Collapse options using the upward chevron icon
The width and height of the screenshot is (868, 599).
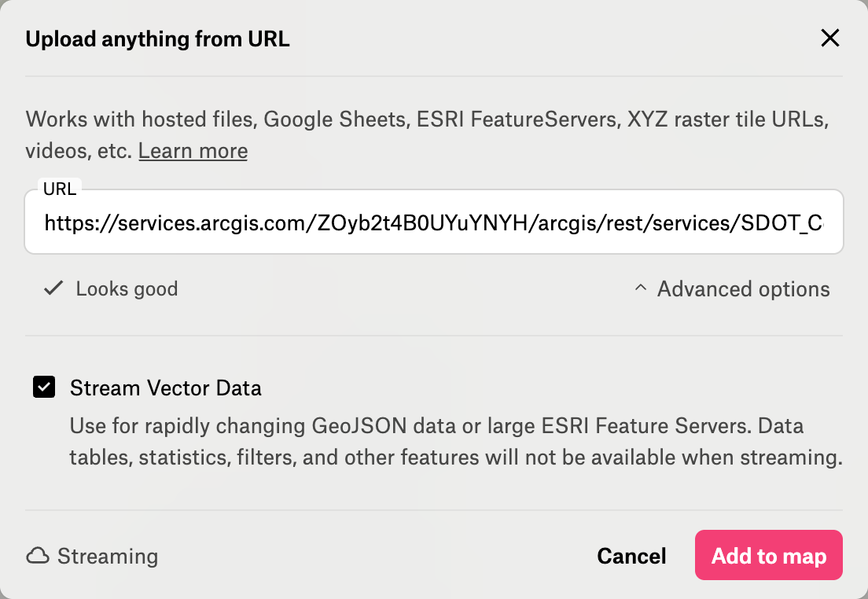tap(641, 288)
